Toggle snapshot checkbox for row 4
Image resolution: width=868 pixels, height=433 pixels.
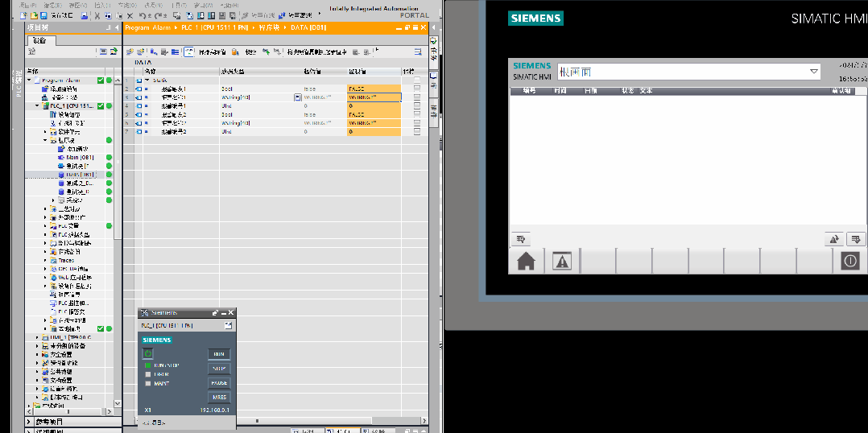[417, 105]
